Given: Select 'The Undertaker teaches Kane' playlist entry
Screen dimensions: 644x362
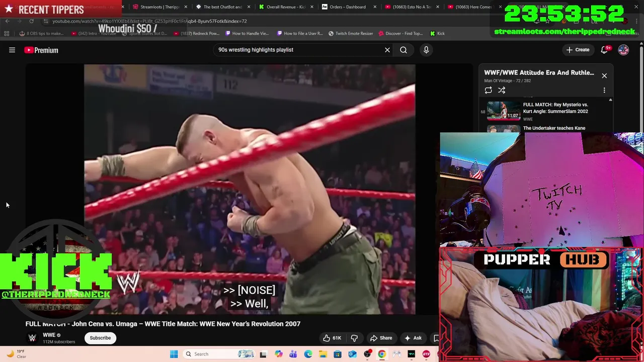Looking at the screenshot, I should tap(554, 128).
